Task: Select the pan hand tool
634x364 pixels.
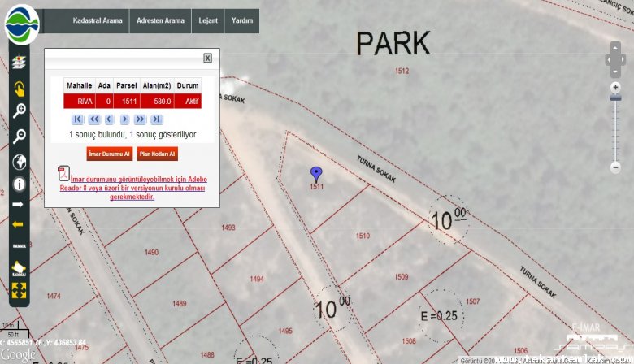Action: (x=19, y=89)
